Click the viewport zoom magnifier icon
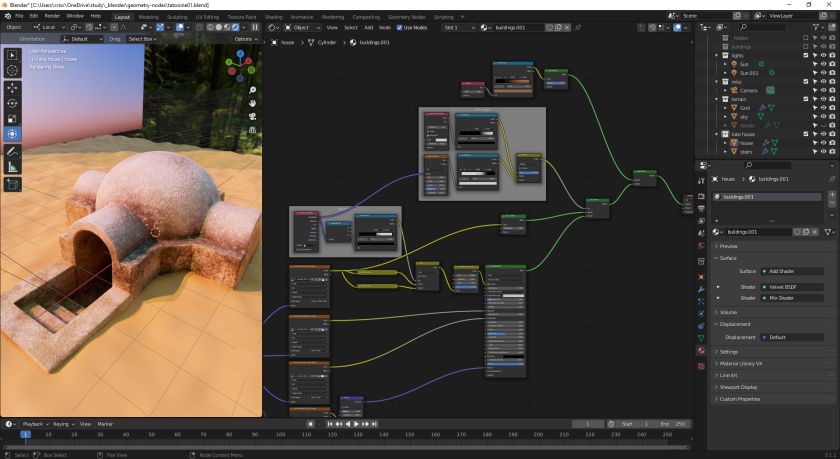Image resolution: width=840 pixels, height=459 pixels. click(x=252, y=91)
